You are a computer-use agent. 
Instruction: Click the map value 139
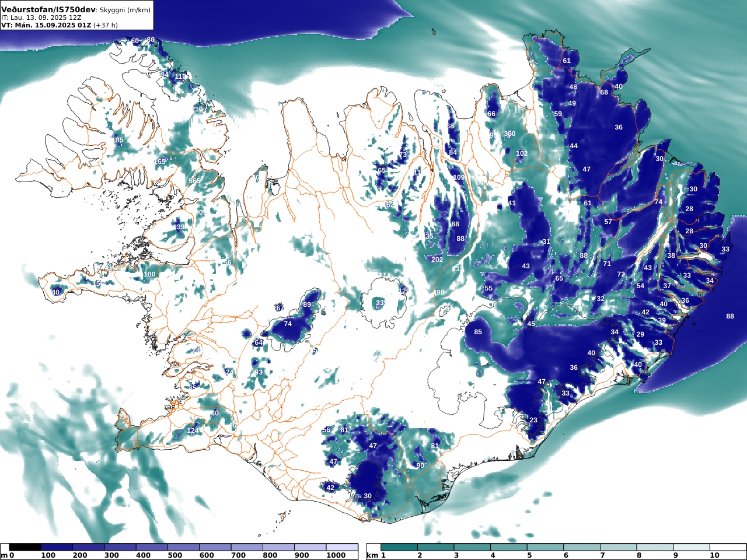click(x=179, y=227)
